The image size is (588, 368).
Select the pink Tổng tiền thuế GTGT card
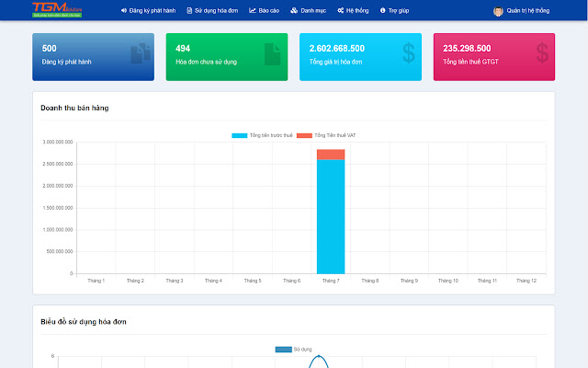click(494, 57)
